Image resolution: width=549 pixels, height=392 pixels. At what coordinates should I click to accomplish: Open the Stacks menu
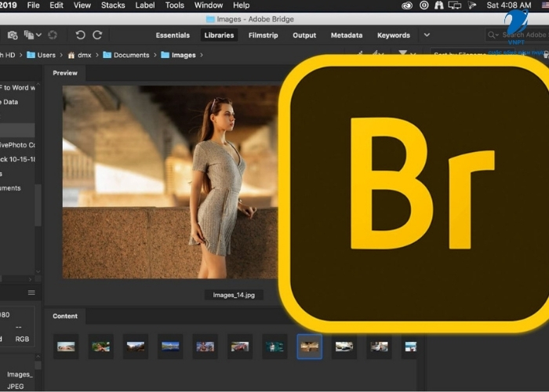click(113, 5)
